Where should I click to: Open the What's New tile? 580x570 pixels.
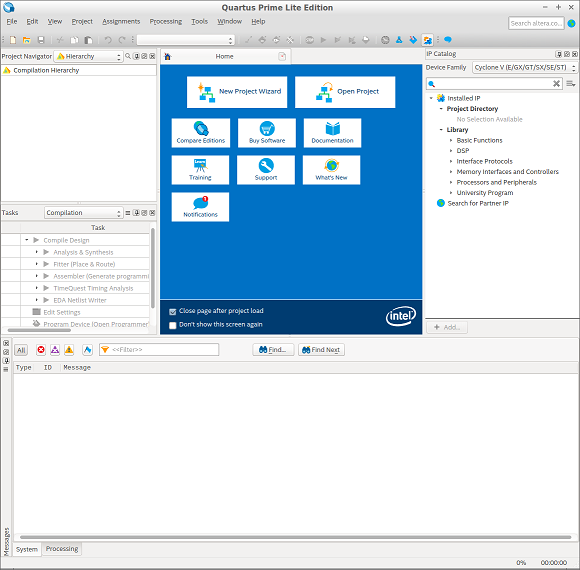click(x=331, y=170)
